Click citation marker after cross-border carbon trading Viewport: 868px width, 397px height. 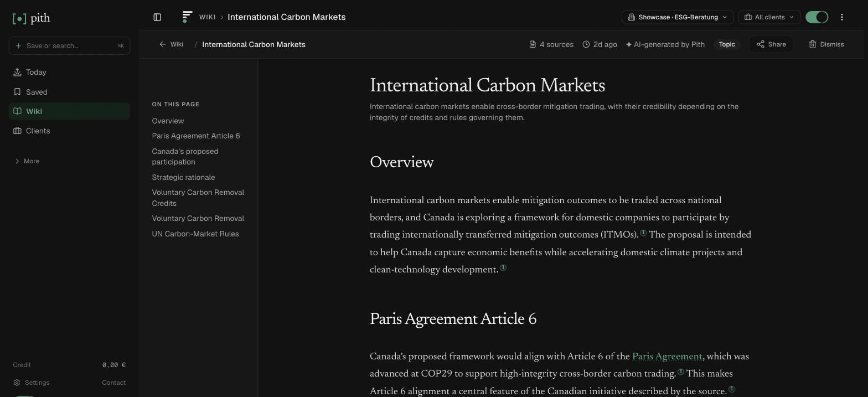pos(681,372)
